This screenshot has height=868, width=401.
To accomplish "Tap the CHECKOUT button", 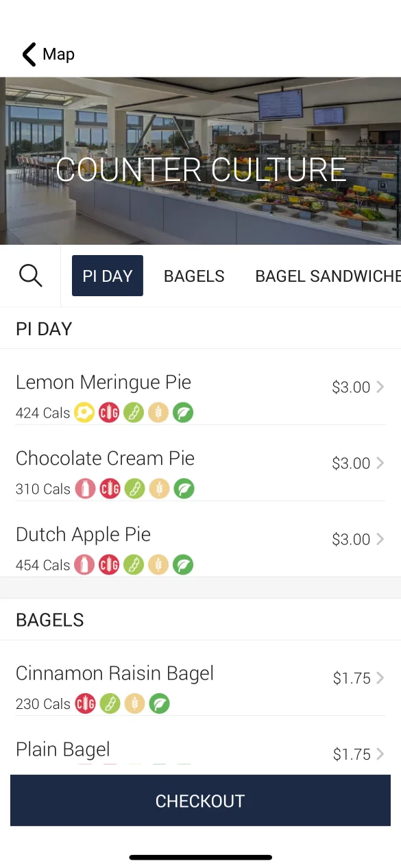I will pyautogui.click(x=200, y=800).
